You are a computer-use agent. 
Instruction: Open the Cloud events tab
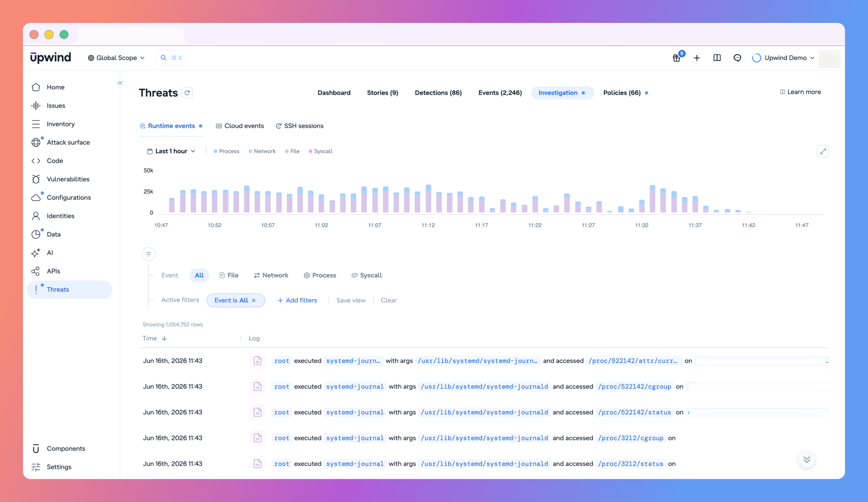240,126
